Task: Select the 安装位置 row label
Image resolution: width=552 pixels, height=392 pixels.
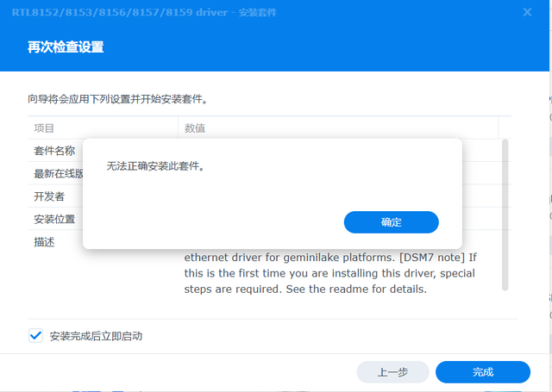Action: click(54, 219)
